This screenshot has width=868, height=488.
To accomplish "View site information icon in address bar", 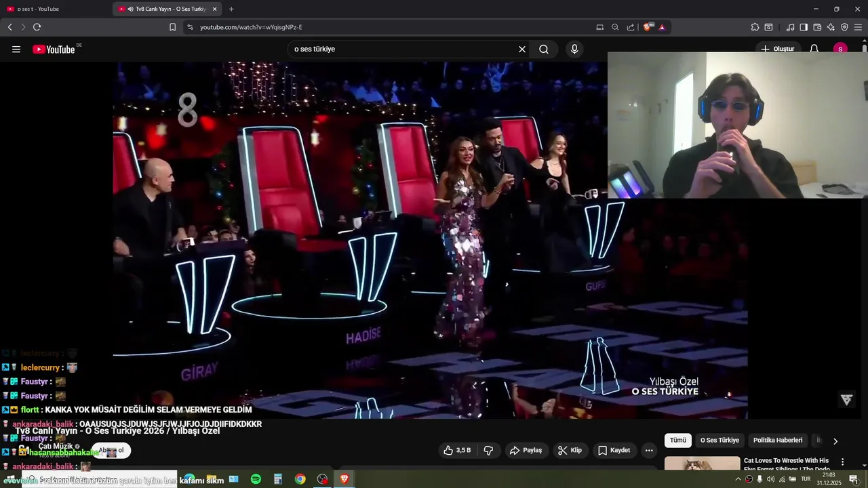I will pos(190,27).
